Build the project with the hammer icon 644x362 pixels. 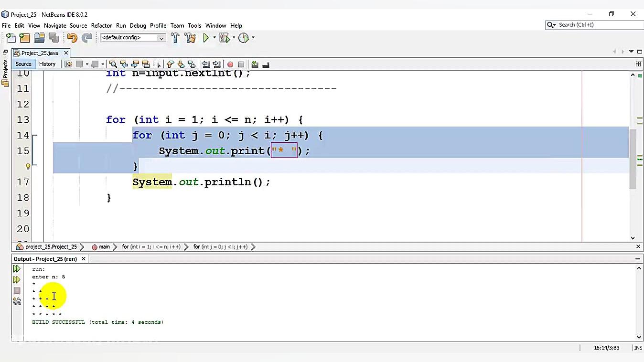[x=175, y=38]
